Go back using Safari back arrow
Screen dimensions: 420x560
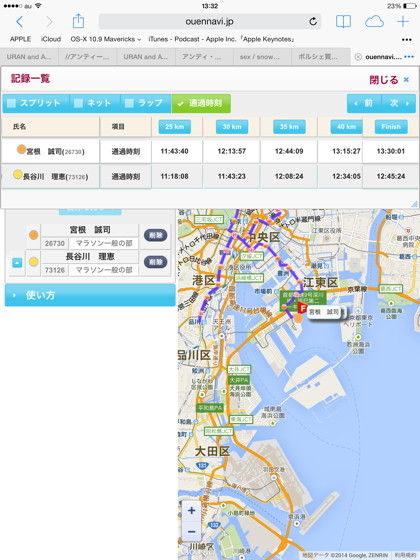tap(20, 22)
